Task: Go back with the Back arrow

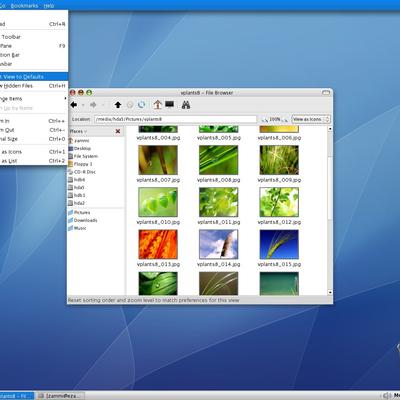Action: (74, 105)
